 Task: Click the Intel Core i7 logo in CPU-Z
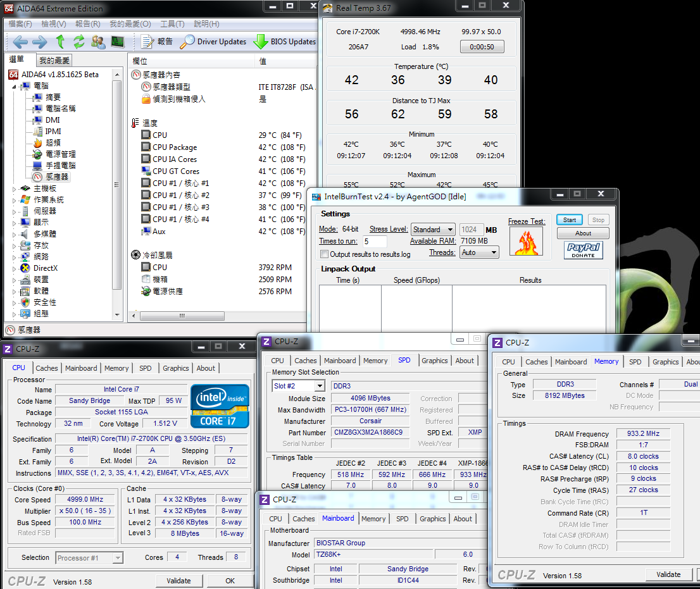pos(220,406)
